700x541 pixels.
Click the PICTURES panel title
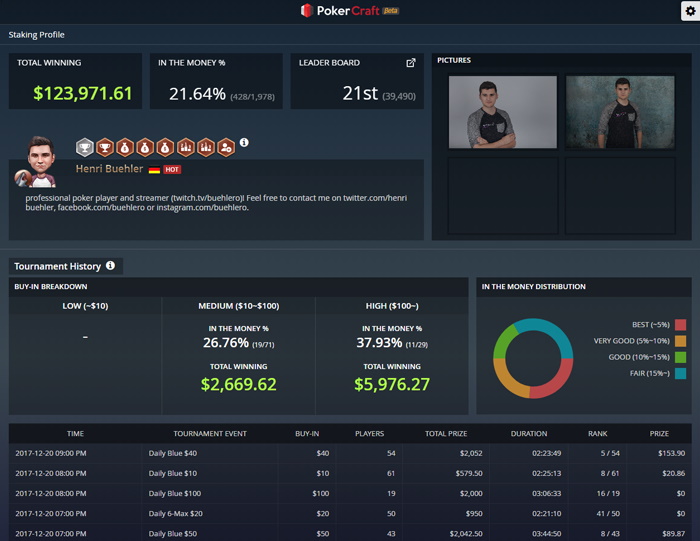coord(454,60)
